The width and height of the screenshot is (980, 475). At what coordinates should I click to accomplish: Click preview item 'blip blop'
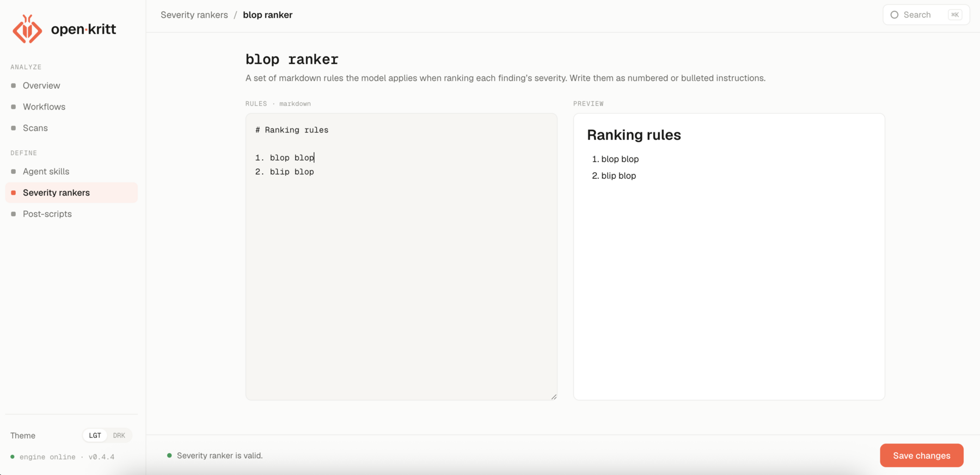pyautogui.click(x=618, y=175)
